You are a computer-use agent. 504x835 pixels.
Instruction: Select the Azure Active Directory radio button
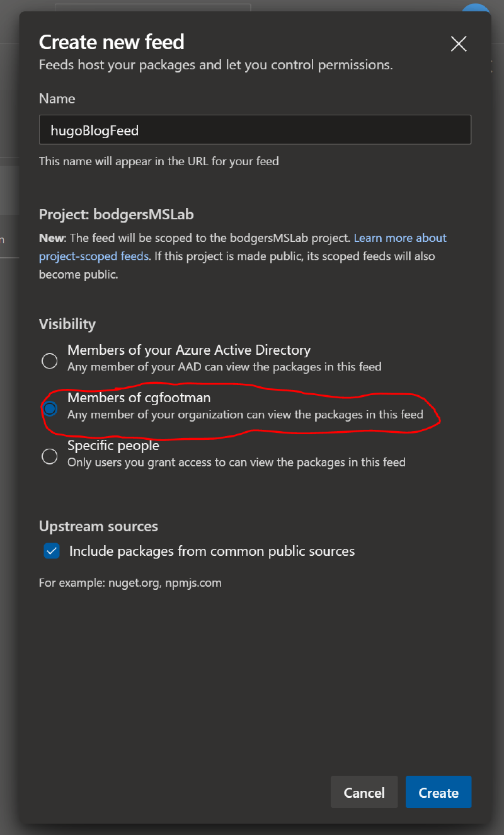50,360
